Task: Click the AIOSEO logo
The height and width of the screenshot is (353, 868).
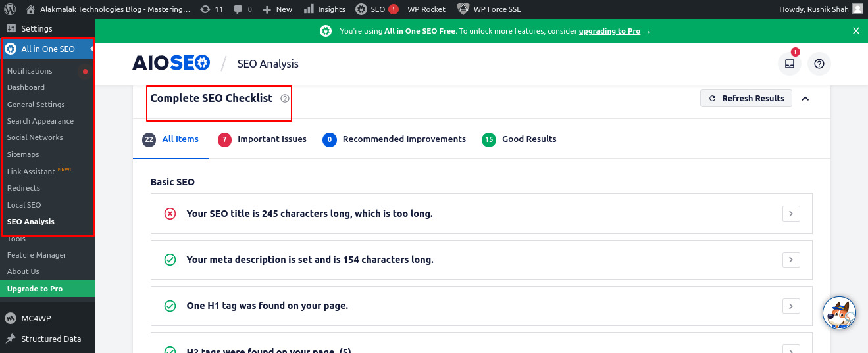Action: click(x=171, y=63)
